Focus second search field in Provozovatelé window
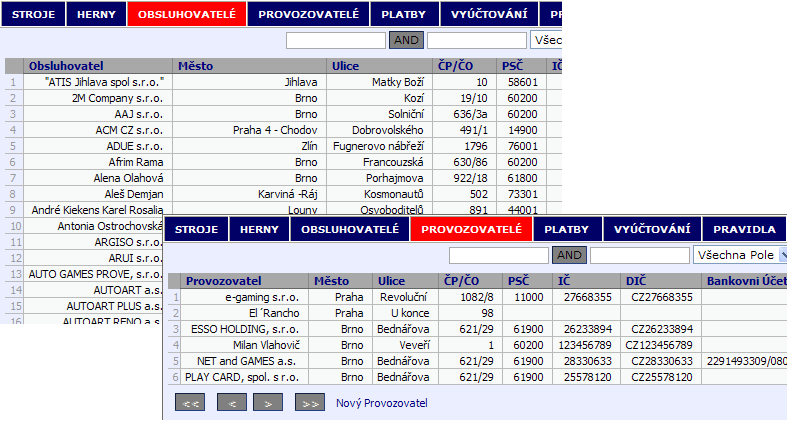This screenshot has width=793, height=422. pos(640,256)
